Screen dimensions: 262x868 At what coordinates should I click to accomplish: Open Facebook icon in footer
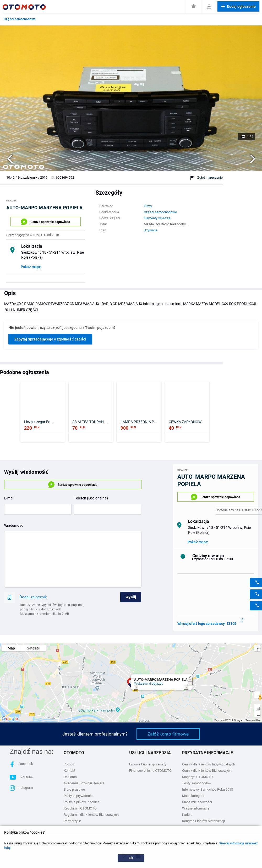click(x=12, y=764)
